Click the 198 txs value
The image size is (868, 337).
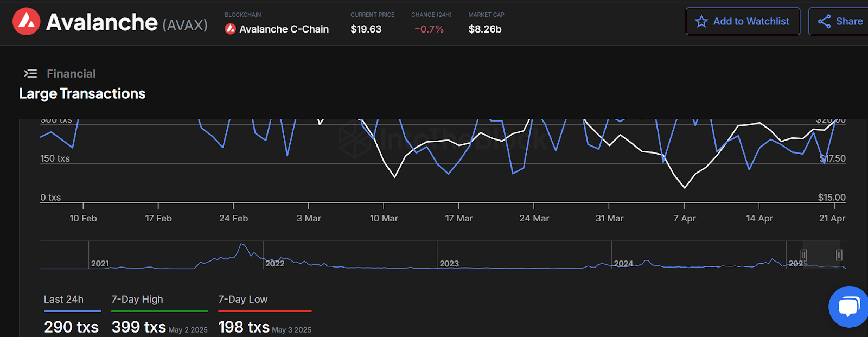(x=244, y=327)
